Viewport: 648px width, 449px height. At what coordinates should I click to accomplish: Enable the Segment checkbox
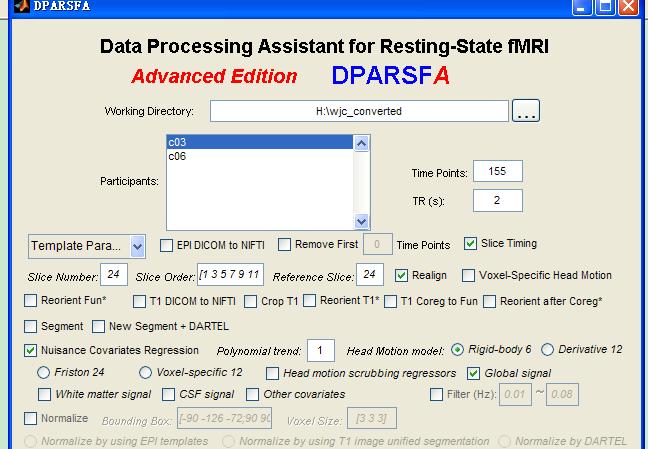tap(31, 326)
